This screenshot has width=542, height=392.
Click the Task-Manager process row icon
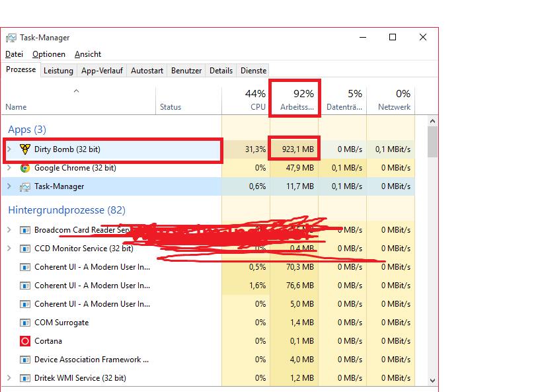pyautogui.click(x=25, y=186)
